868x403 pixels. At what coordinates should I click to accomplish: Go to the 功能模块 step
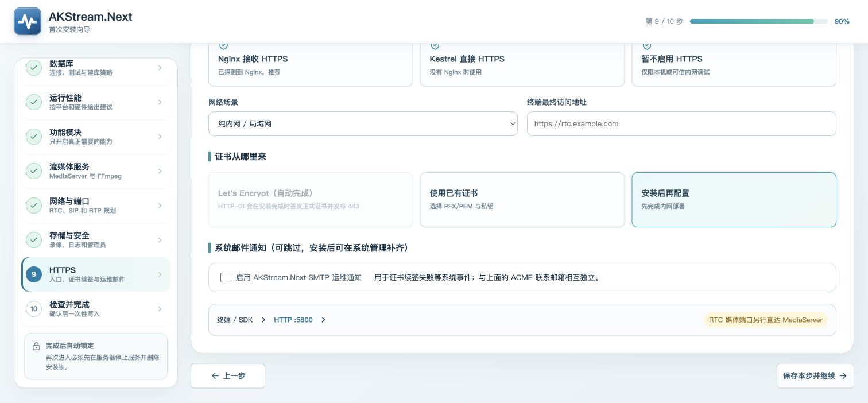(96, 137)
